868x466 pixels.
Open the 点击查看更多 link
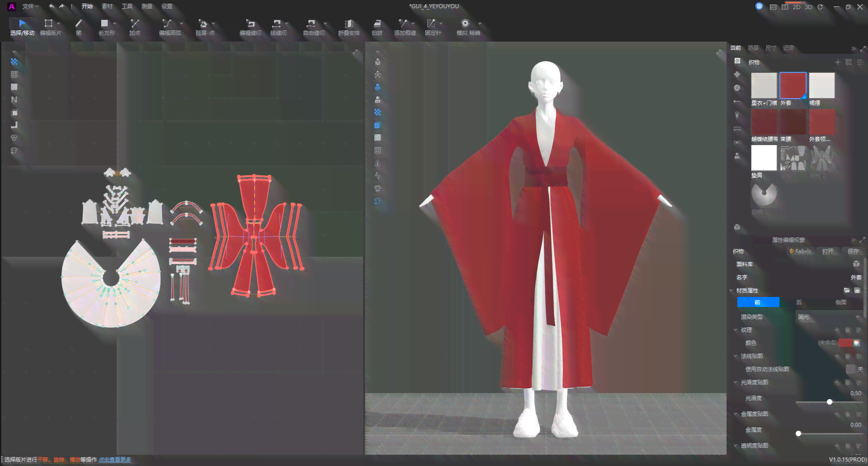click(115, 460)
